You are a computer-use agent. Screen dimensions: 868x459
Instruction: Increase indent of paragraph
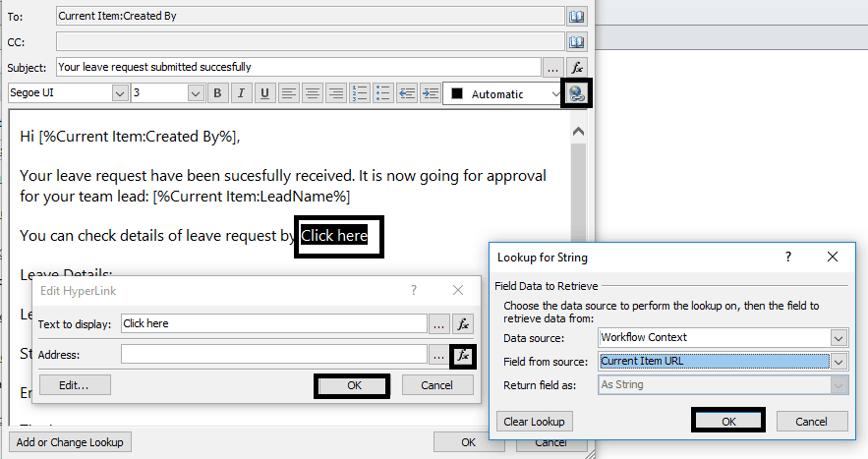[x=431, y=93]
